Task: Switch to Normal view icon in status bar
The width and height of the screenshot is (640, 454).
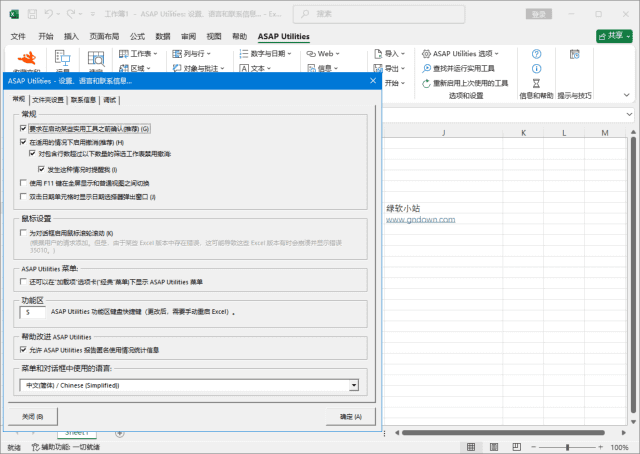Action: pos(471,447)
